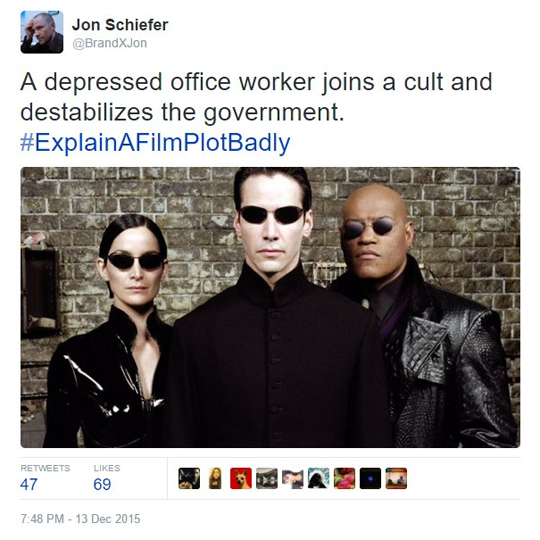Viewport: 540px width, 540px height.
Task: View the 47 retweets list
Action: (x=29, y=484)
